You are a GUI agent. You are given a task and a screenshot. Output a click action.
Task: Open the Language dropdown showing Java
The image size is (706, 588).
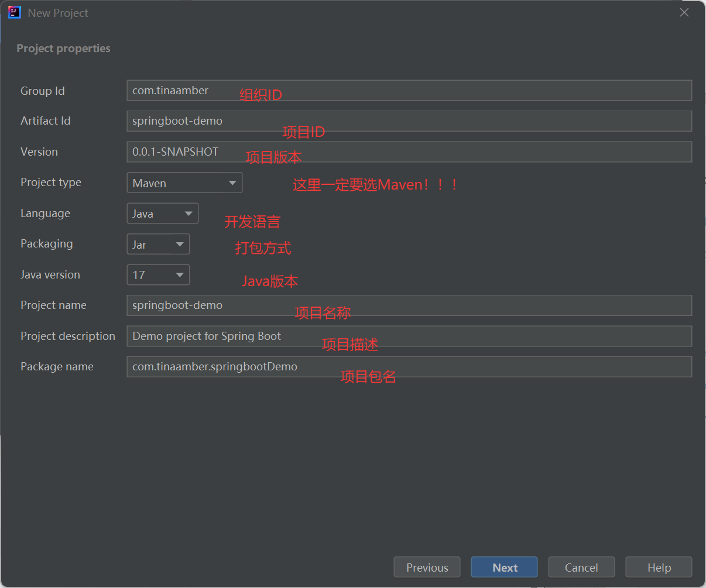162,214
